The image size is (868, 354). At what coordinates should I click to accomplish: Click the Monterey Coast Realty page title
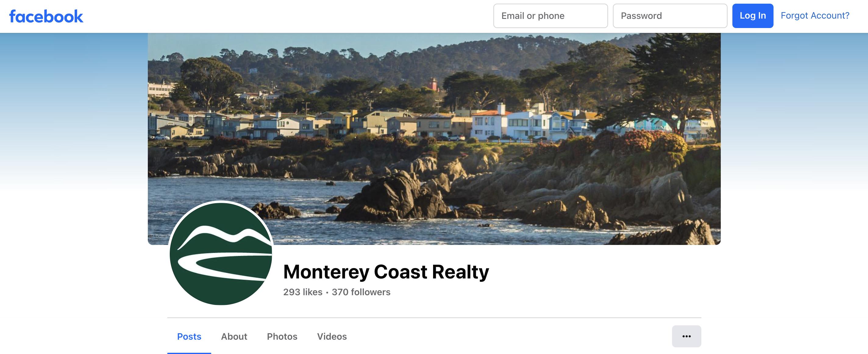coord(386,272)
